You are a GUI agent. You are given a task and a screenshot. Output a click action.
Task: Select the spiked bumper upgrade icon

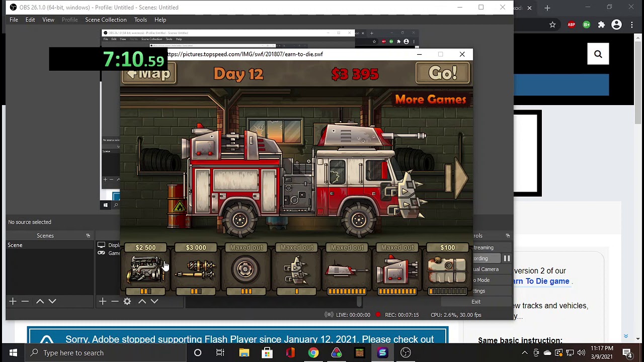(296, 269)
